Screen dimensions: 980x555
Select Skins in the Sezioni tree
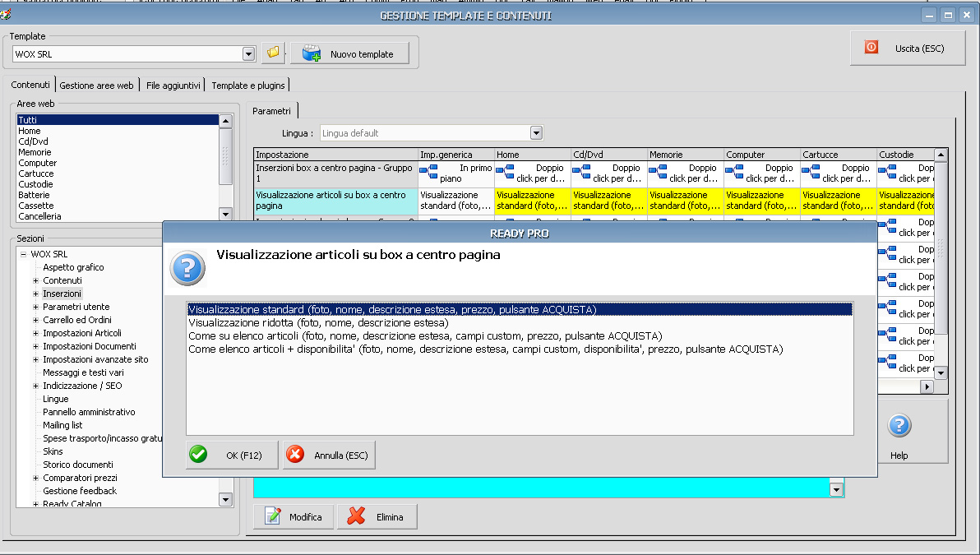[53, 451]
